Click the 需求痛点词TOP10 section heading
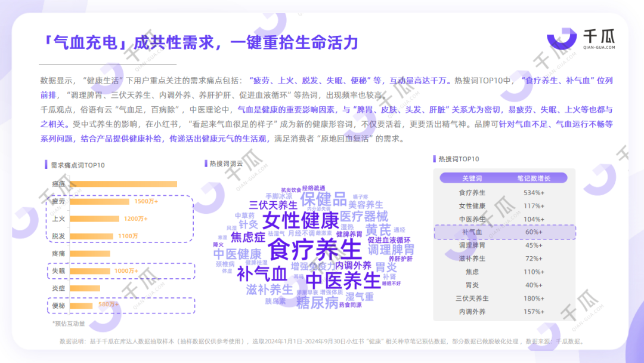 (x=78, y=165)
